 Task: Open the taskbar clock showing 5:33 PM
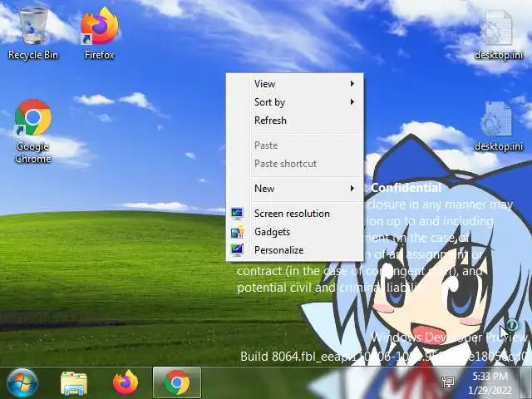pyautogui.click(x=490, y=382)
